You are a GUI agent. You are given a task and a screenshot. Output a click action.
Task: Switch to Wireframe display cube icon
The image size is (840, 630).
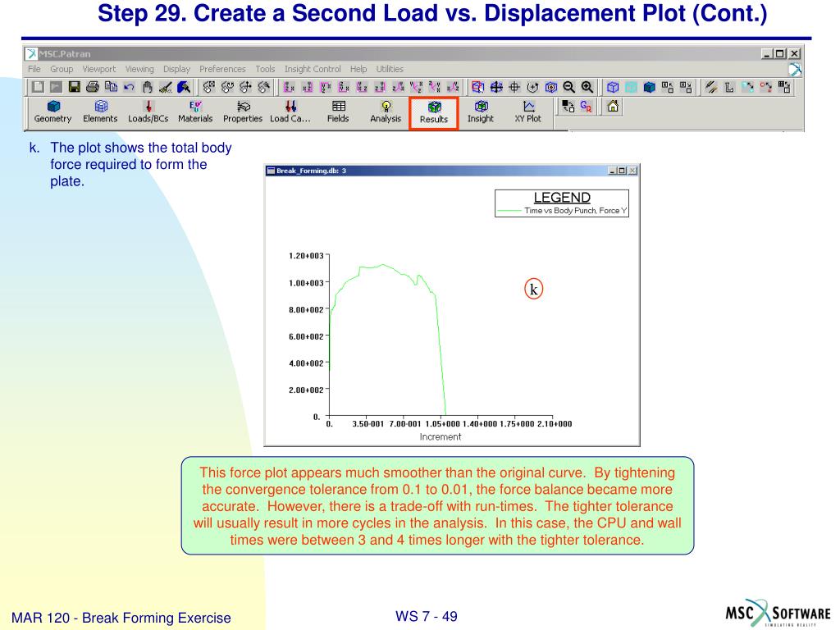tap(613, 87)
